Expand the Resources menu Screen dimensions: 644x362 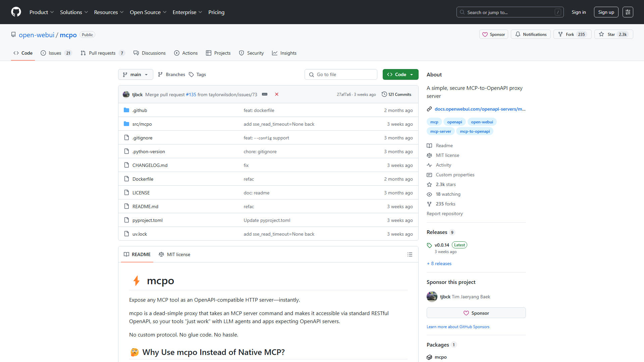point(109,12)
